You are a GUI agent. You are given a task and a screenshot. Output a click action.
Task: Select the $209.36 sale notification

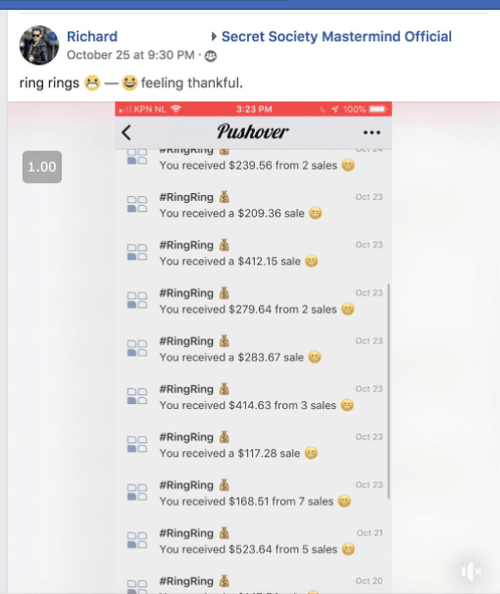click(x=254, y=205)
